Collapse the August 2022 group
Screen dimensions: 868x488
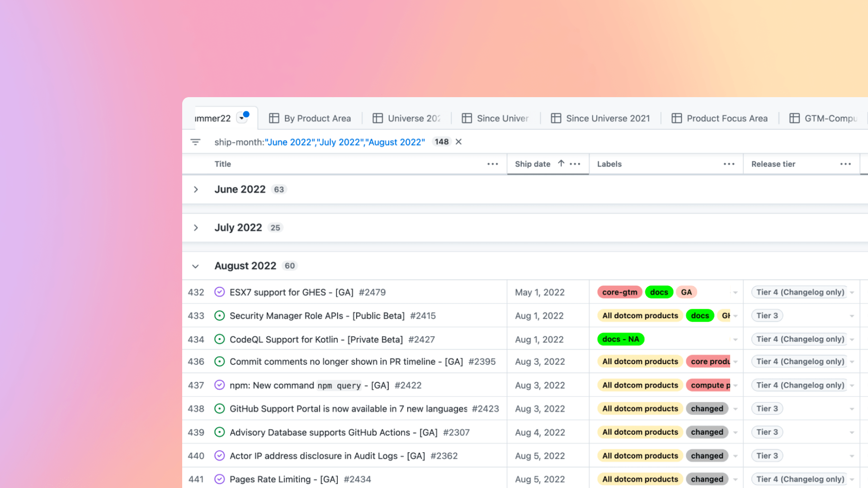click(195, 266)
